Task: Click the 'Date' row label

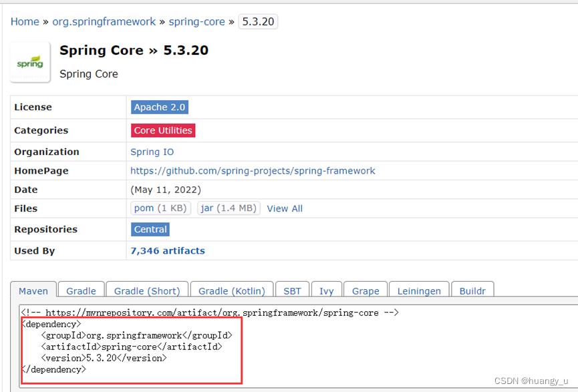Action: pos(26,190)
